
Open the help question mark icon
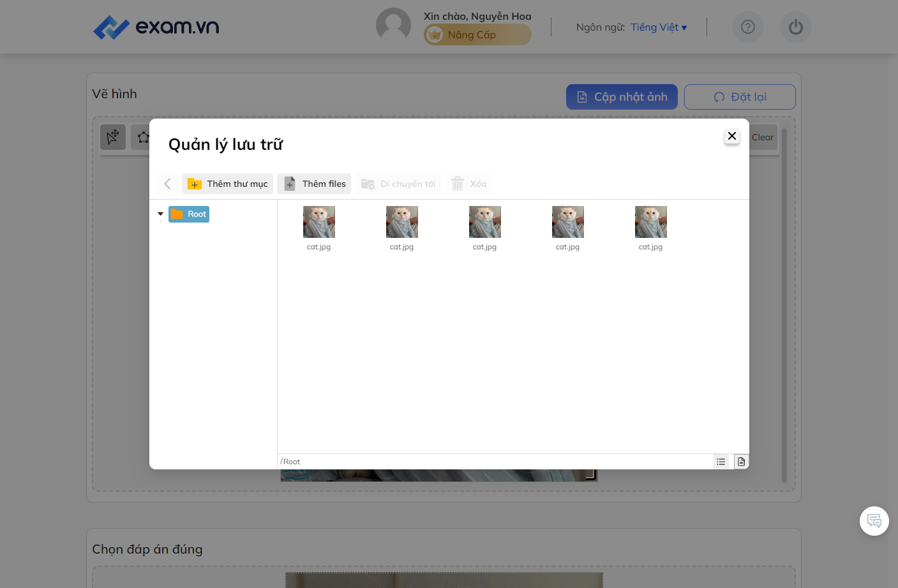[748, 27]
